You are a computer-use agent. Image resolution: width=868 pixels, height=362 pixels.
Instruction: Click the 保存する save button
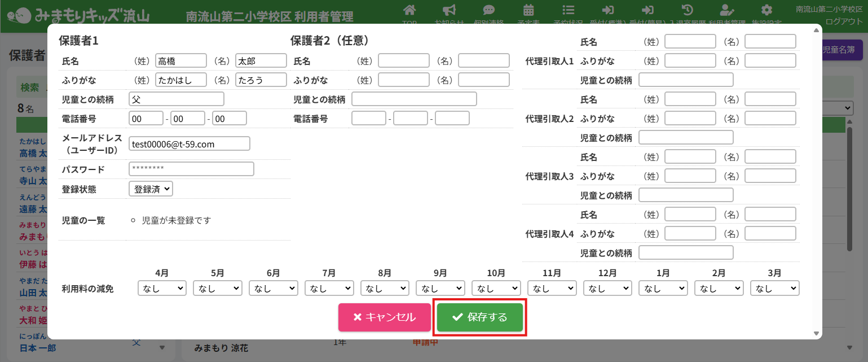480,317
